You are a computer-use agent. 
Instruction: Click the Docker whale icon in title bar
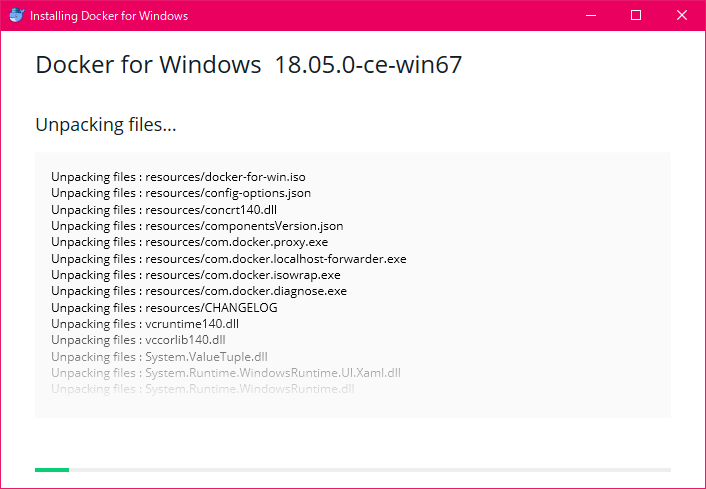(17, 15)
